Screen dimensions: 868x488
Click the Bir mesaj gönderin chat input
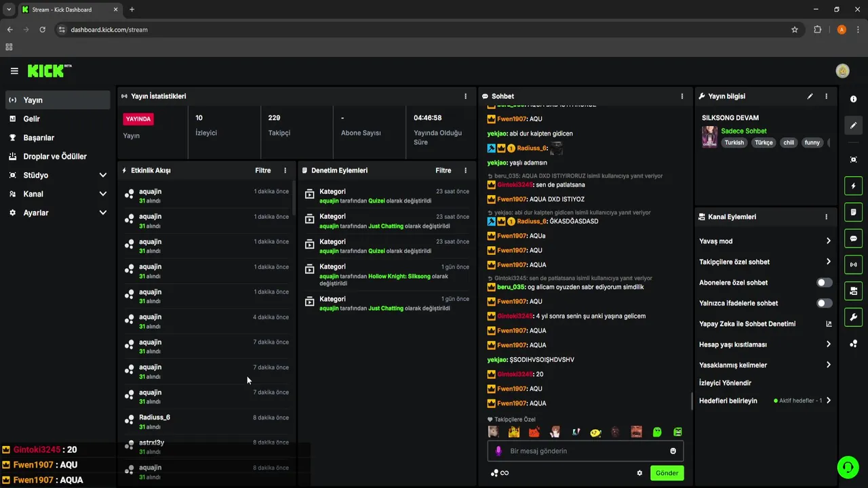click(x=586, y=451)
